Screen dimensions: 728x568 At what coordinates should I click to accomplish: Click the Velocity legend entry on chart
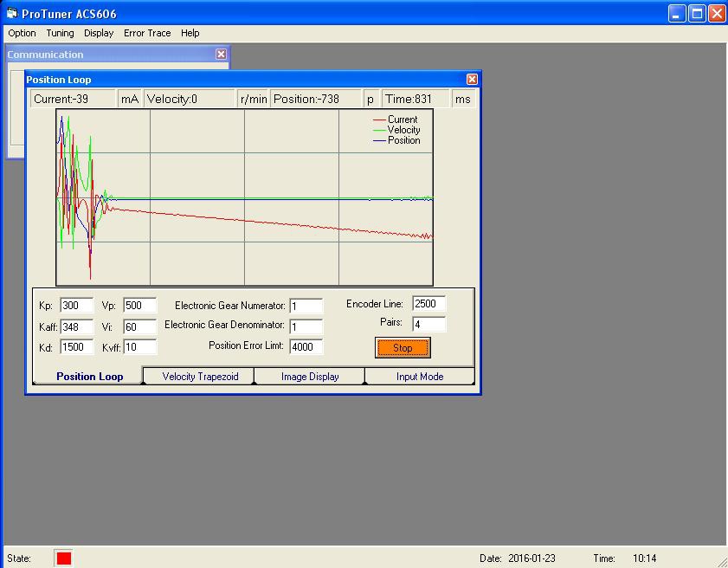tap(396, 130)
